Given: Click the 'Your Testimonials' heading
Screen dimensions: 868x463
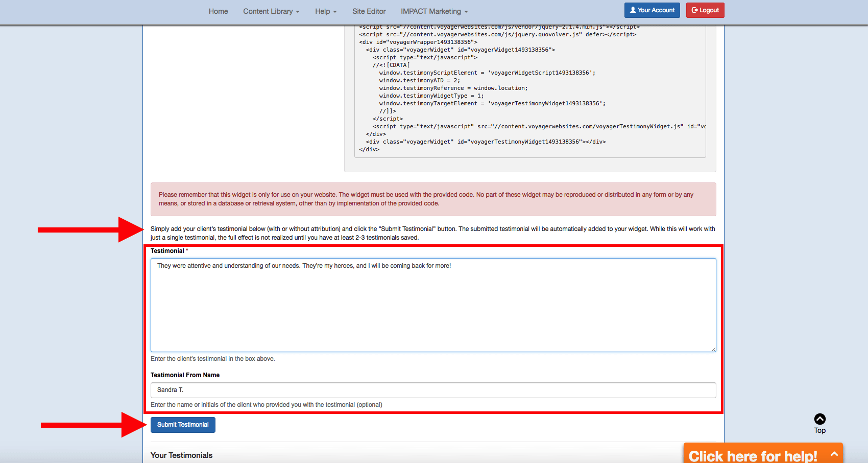Looking at the screenshot, I should [x=181, y=455].
